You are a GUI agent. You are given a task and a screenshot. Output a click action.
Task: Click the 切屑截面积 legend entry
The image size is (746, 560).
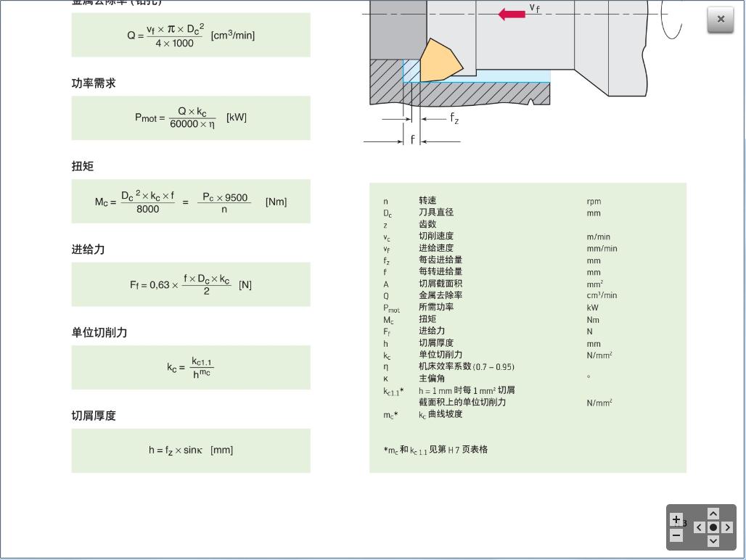440,284
